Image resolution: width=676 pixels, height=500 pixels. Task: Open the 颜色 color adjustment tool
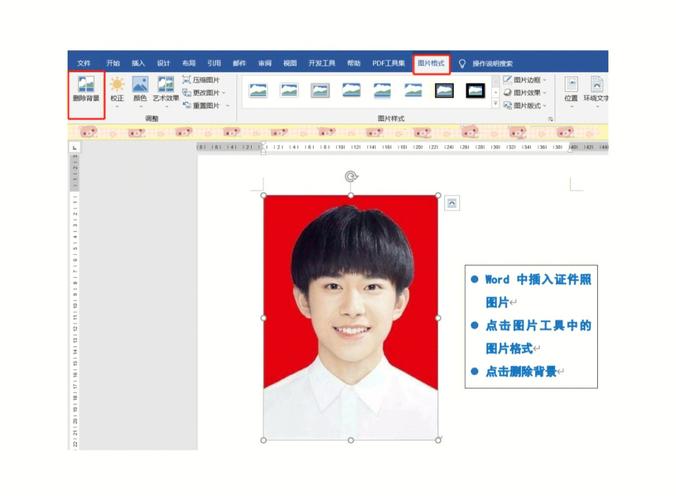(140, 90)
